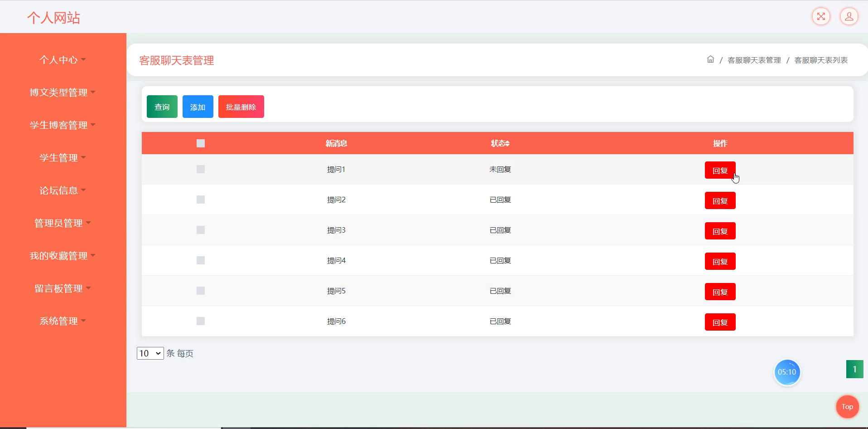Expand the 留言板管理 sidebar menu

(63, 288)
